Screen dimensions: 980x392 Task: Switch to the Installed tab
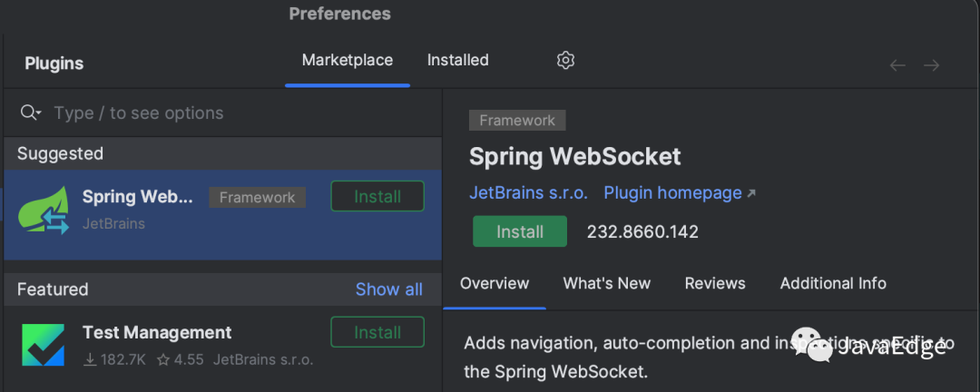click(x=458, y=60)
